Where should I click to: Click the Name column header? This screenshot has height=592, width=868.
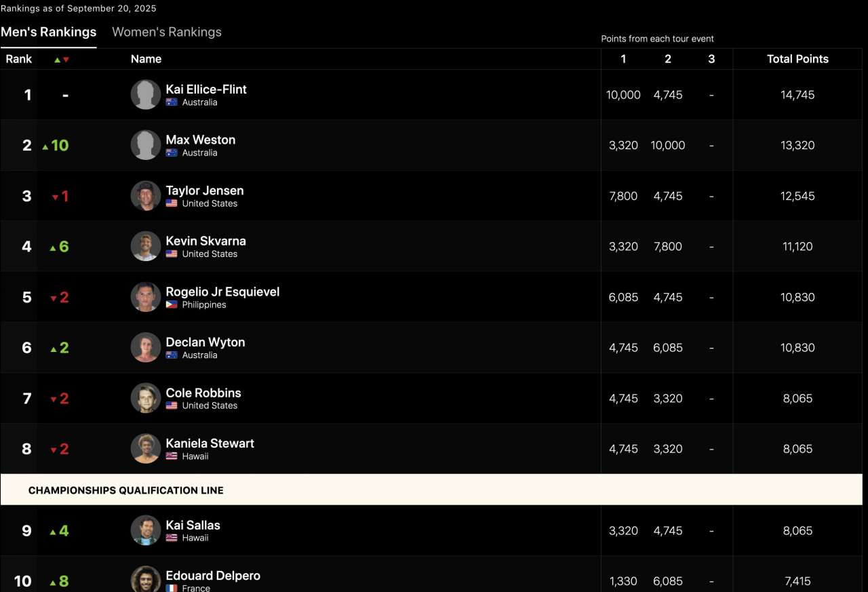click(146, 59)
